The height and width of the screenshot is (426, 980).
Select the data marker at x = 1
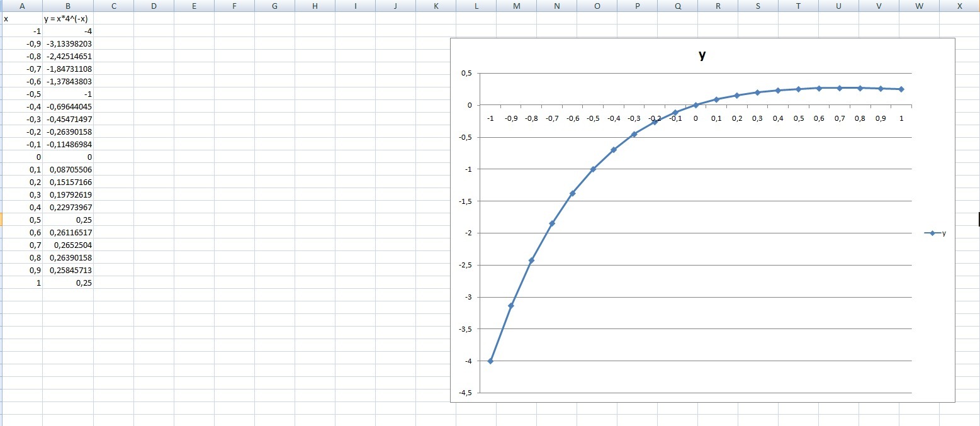pyautogui.click(x=901, y=89)
